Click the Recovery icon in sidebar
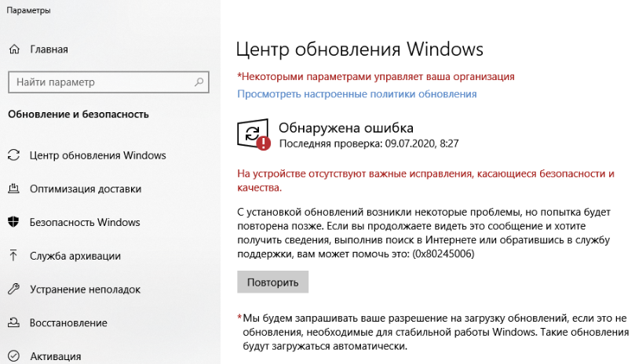The height and width of the screenshot is (364, 635). click(14, 322)
